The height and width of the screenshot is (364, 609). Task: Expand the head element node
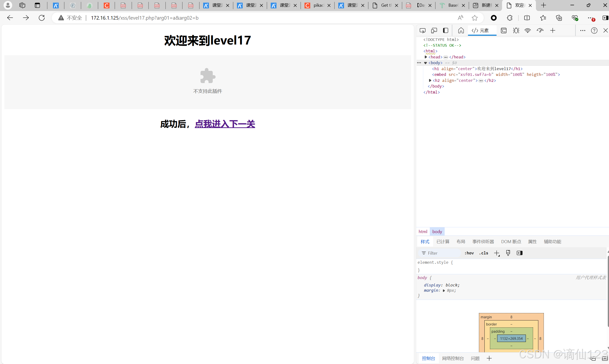(426, 57)
